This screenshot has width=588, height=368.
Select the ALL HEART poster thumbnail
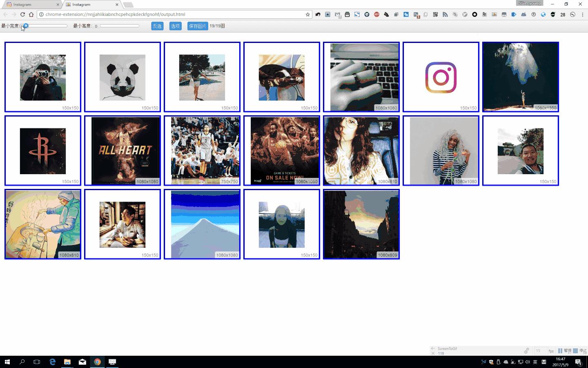coord(122,150)
